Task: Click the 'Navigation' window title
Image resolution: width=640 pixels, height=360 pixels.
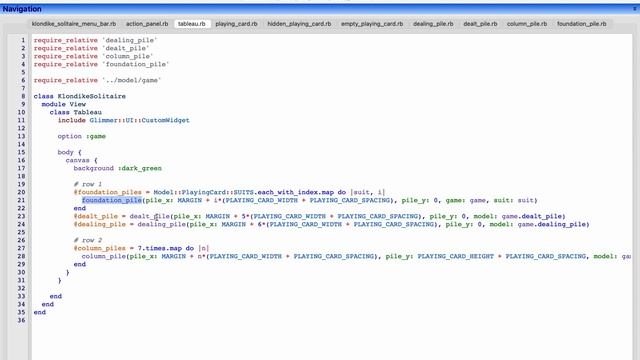Action: [x=22, y=9]
